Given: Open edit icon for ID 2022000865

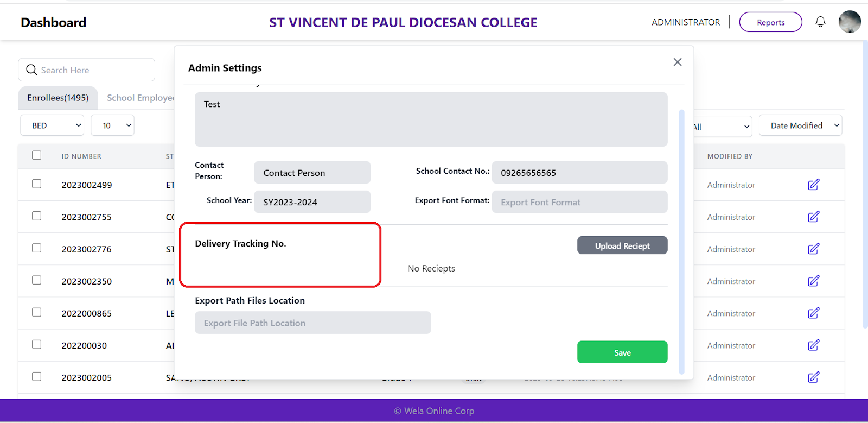Looking at the screenshot, I should coord(813,313).
